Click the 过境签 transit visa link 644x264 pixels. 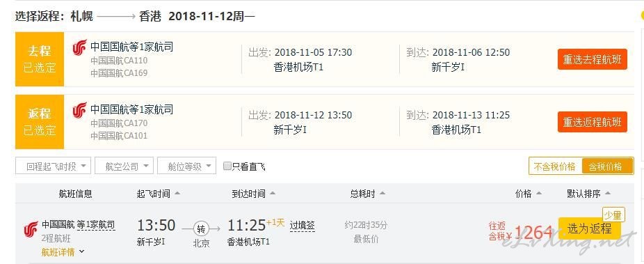pos(303,226)
